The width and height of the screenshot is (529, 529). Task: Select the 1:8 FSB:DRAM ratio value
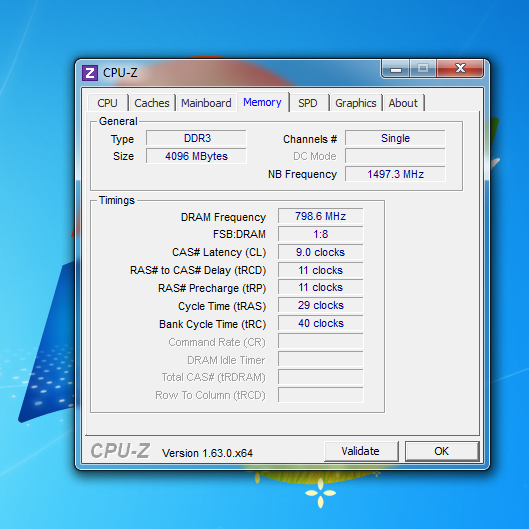click(321, 234)
